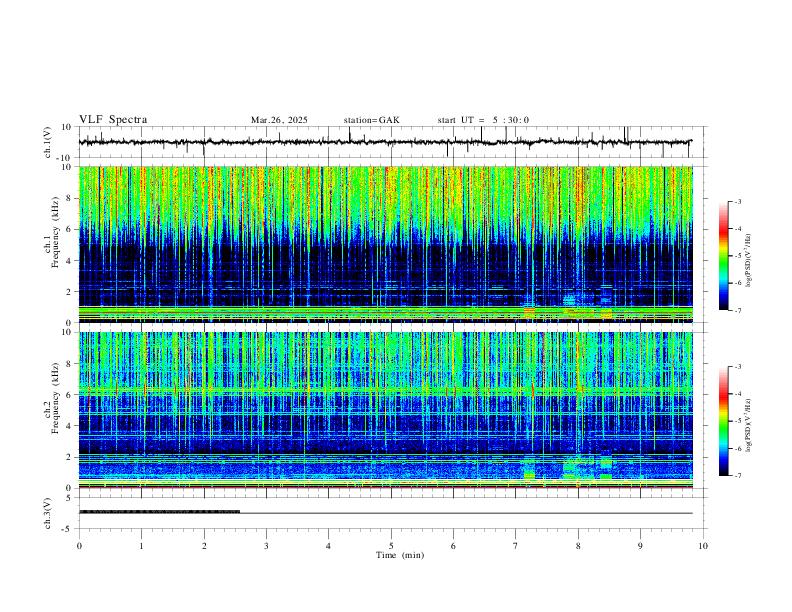Select the "start UT = 5:30:0" text
The width and height of the screenshot is (792, 612).
[x=483, y=120]
